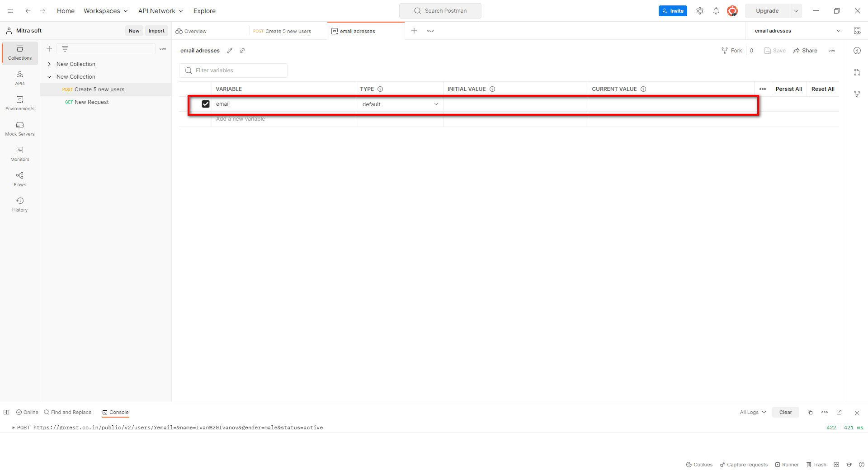Pop out the console into a new window
This screenshot has width=868, height=470.
point(839,412)
